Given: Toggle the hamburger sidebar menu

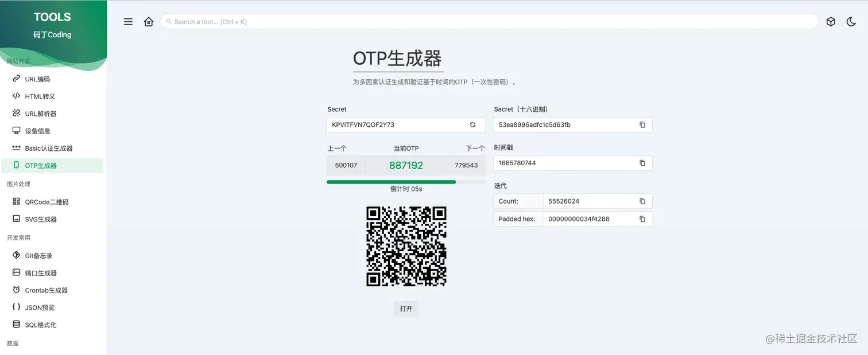Looking at the screenshot, I should tap(128, 22).
